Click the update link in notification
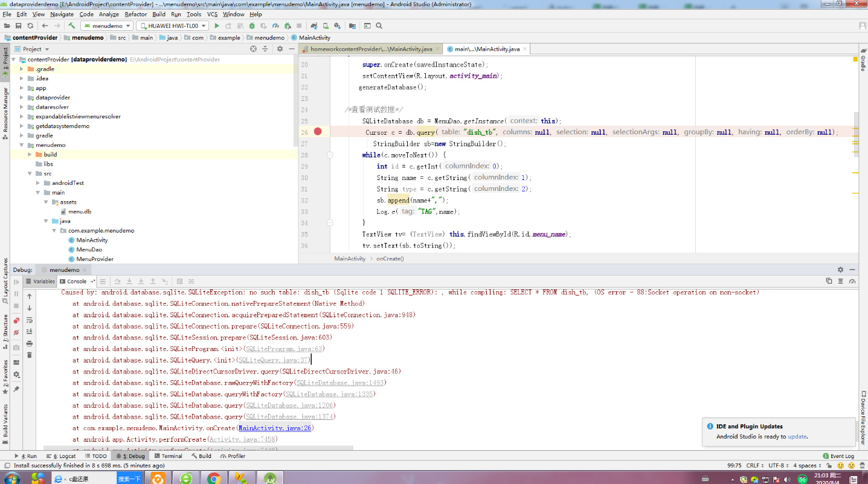 [x=797, y=436]
